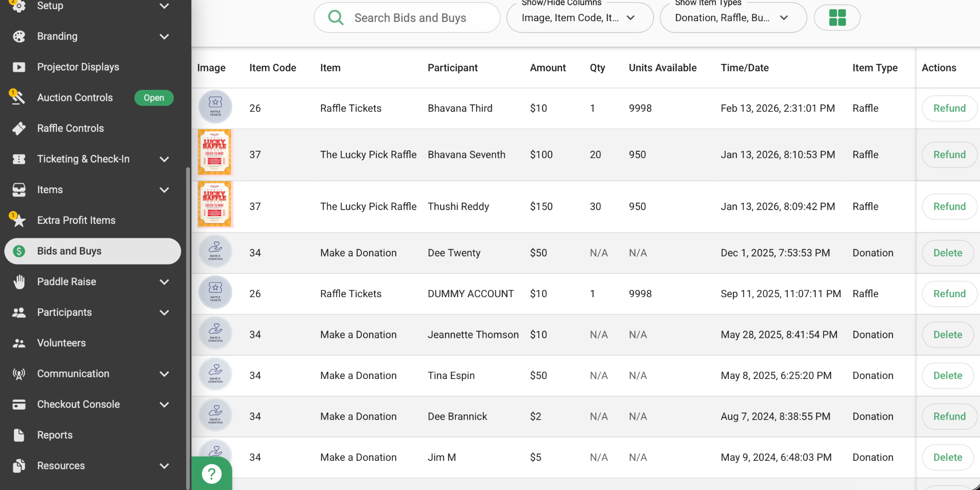Click the Extra Profit Items star icon
Image resolution: width=980 pixels, height=490 pixels.
(x=18, y=220)
